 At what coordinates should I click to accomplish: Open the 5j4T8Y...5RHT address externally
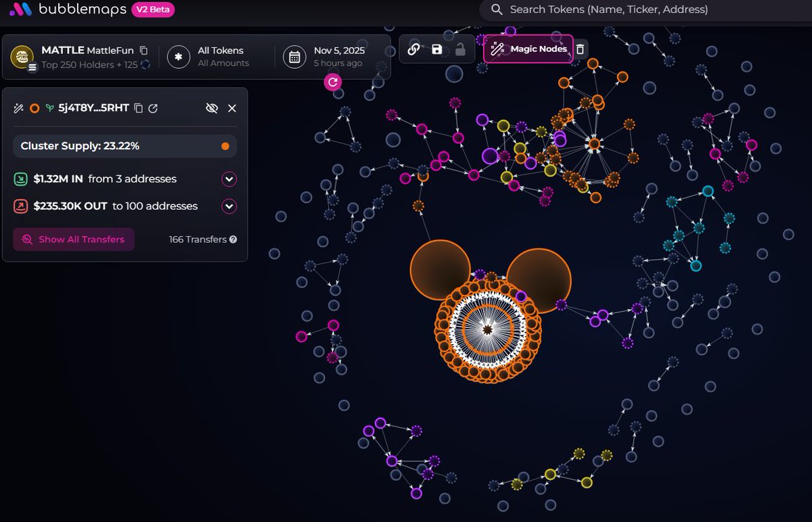click(x=153, y=108)
